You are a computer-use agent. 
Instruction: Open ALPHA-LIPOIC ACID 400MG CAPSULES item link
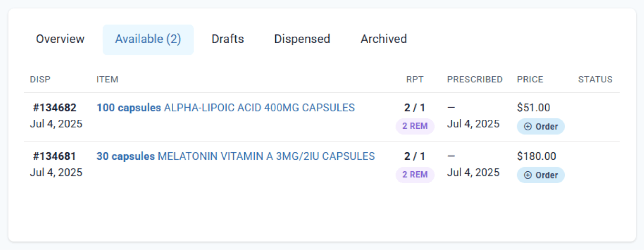[226, 108]
